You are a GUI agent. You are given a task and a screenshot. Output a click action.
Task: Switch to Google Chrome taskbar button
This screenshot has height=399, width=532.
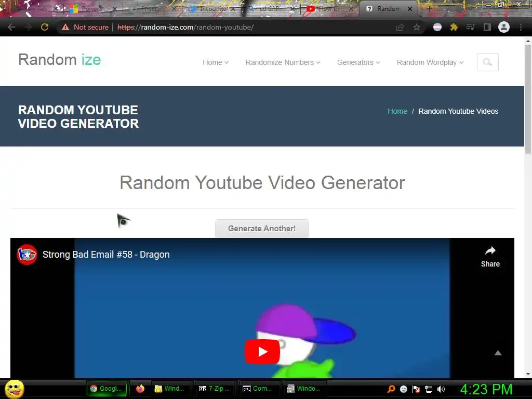[106, 389]
